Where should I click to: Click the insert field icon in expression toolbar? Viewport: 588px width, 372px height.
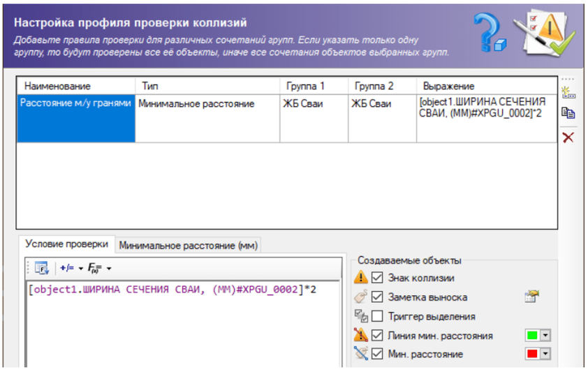point(41,269)
